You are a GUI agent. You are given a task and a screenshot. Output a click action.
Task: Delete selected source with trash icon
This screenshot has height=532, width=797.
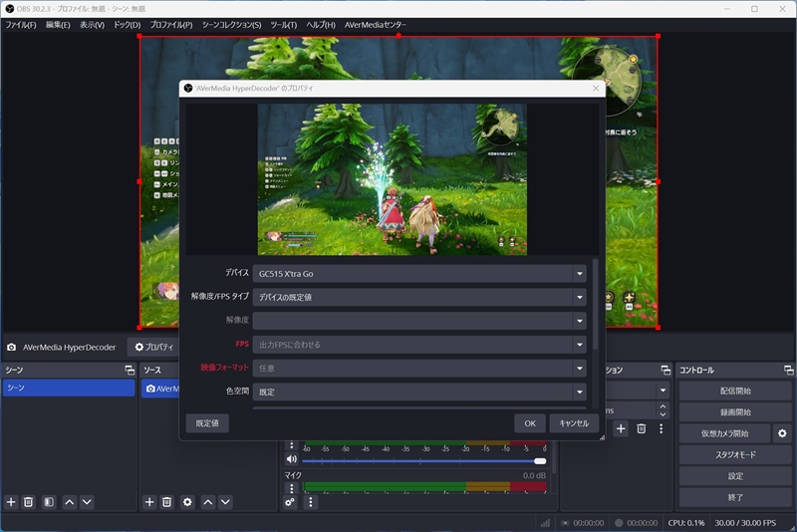pos(166,502)
